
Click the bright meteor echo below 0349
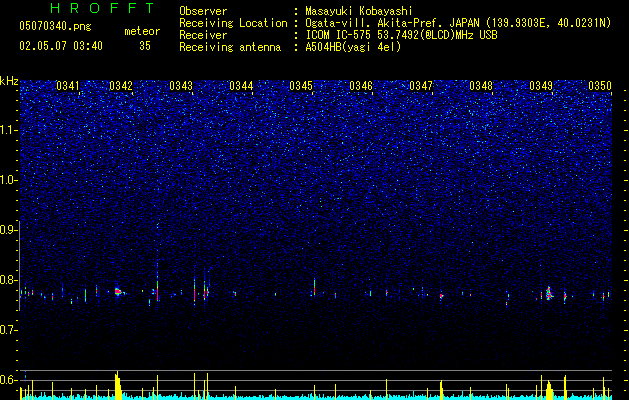click(x=549, y=294)
